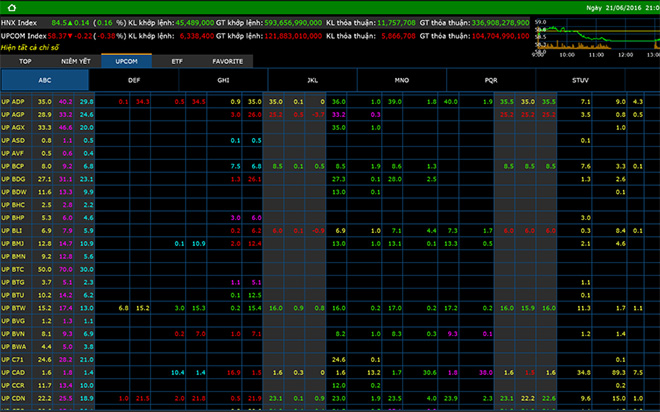Switch to the NIÊM YẾT tab
Screen dimensions: 660x412
click(76, 61)
